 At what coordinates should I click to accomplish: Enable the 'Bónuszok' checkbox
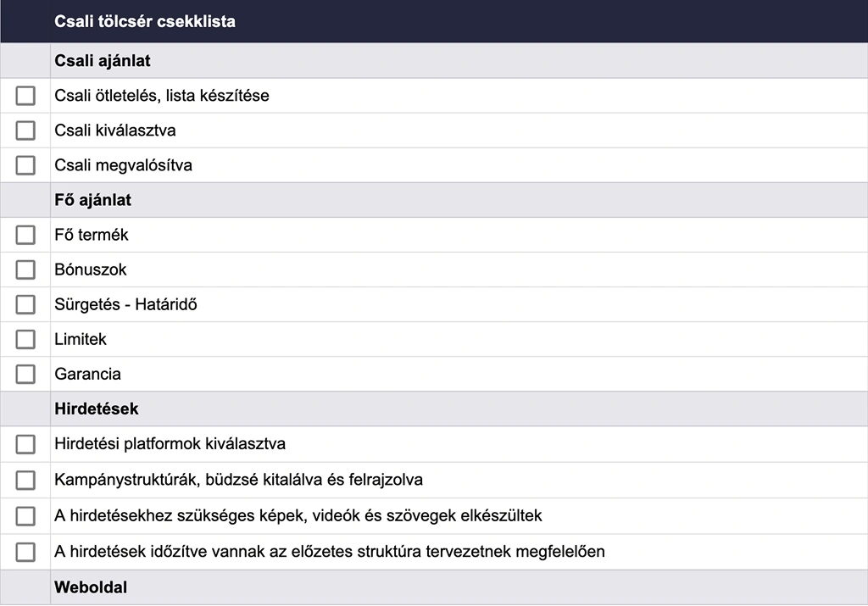(x=25, y=270)
